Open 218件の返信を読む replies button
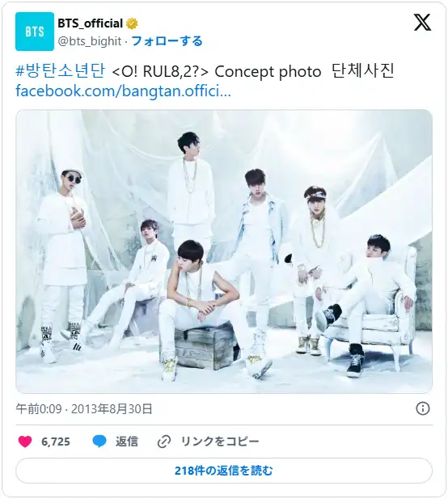448x503 pixels. 224,471
